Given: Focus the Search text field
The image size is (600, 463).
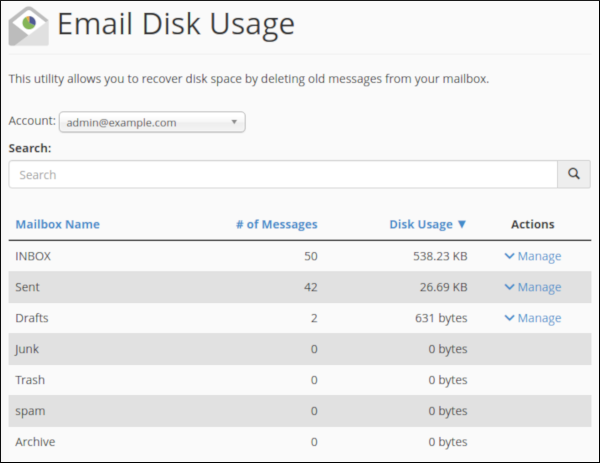Looking at the screenshot, I should [x=283, y=174].
